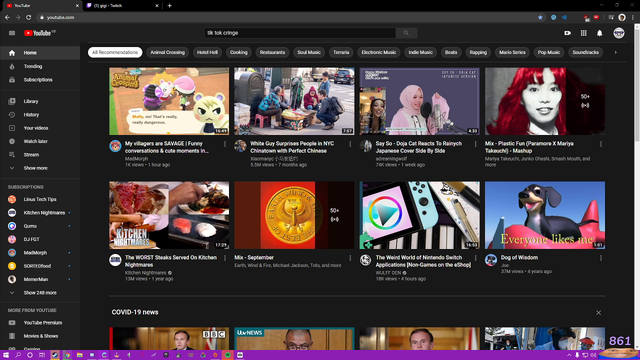Select the Soul Music chip

[309, 52]
